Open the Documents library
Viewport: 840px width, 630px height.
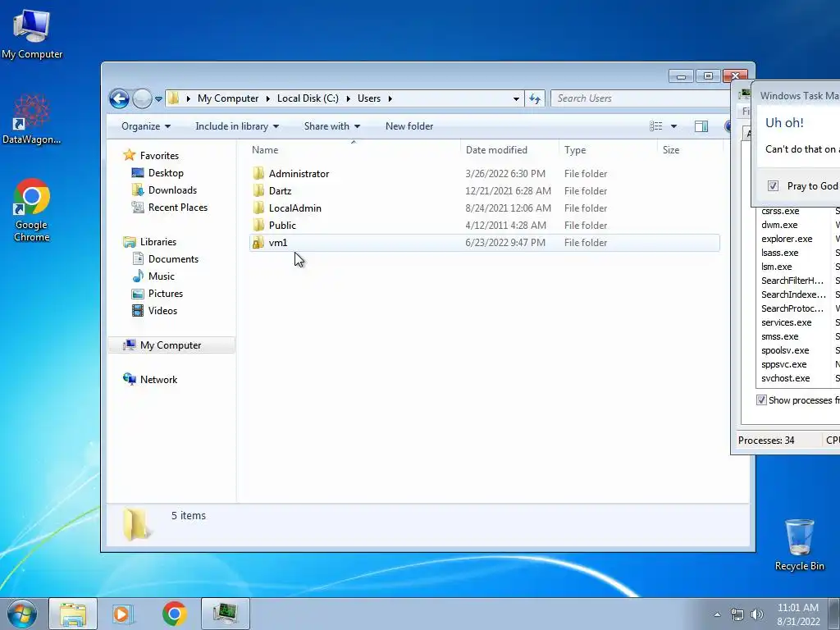coord(173,258)
